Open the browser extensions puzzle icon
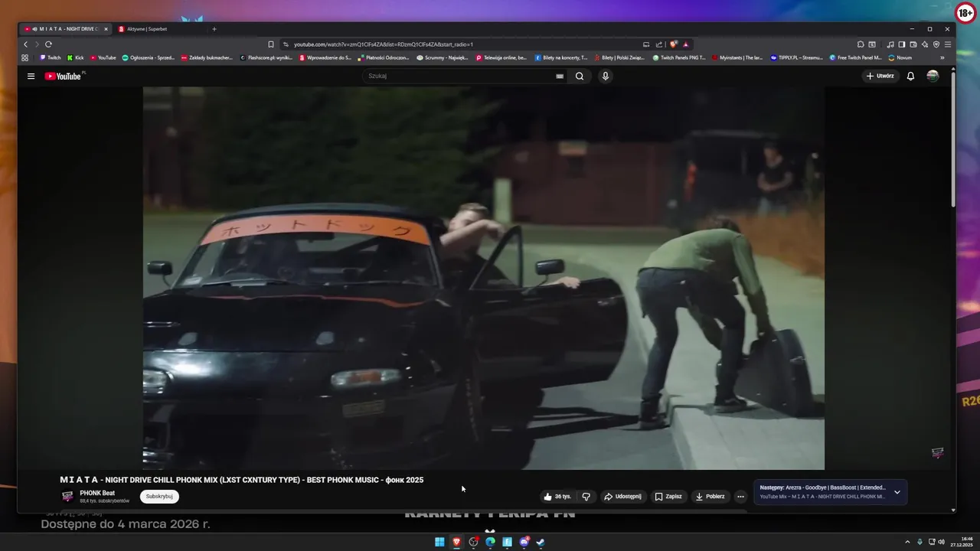 point(861,44)
